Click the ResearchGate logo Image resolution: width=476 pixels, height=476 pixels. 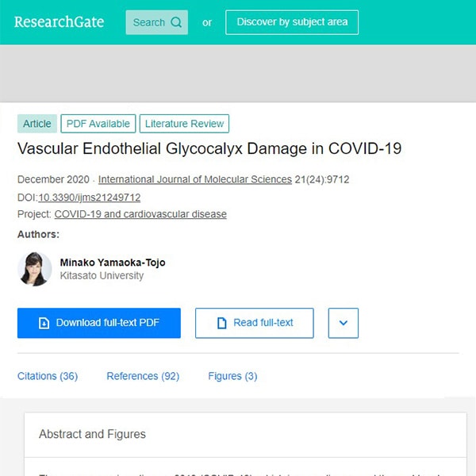coord(59,22)
